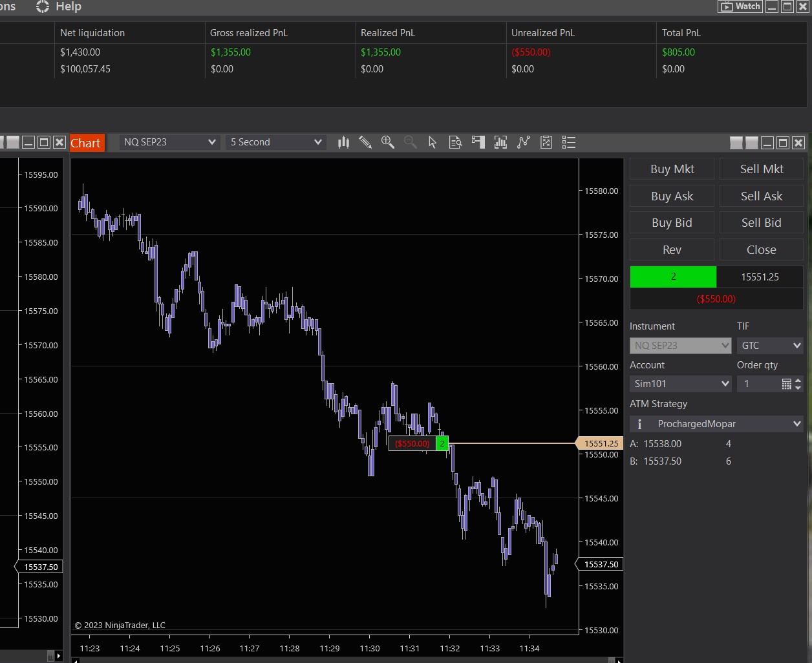Screen dimensions: 812x663
Task: Open the order quantity calculator icon
Action: 786,384
